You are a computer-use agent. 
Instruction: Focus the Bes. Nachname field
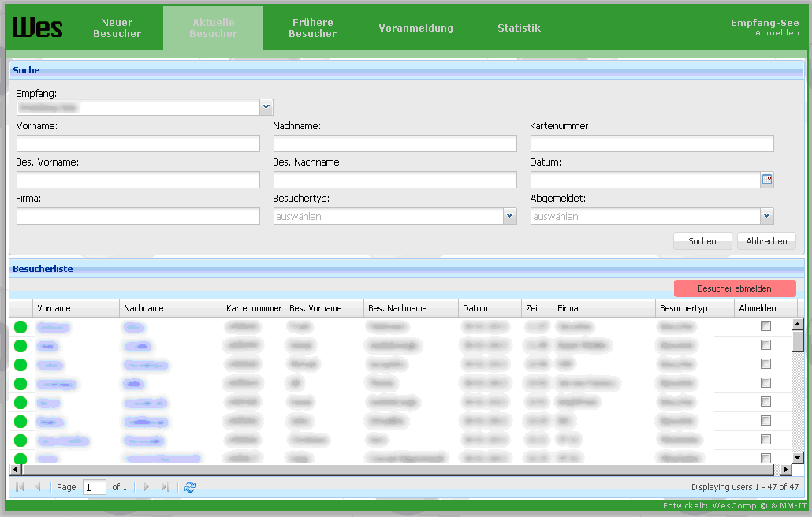(395, 180)
